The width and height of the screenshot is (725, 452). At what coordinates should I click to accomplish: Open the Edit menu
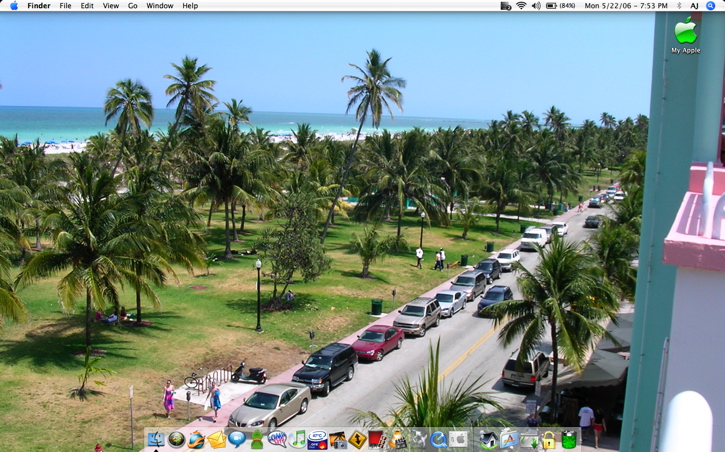click(87, 6)
